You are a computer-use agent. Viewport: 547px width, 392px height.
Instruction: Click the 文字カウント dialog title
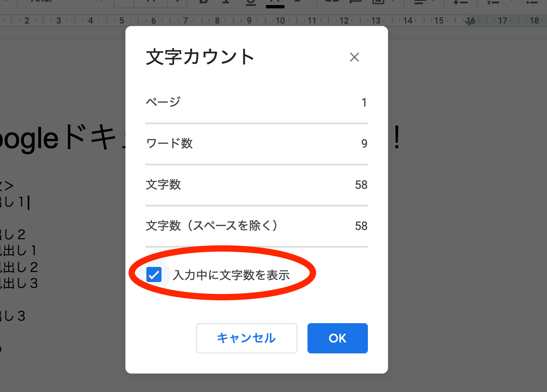200,57
